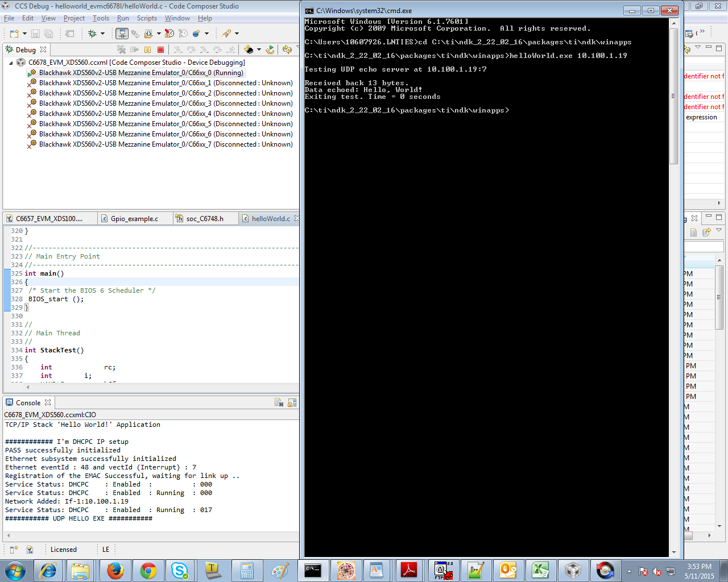Open the Load program dropdown arrow
The width and height of the screenshot is (728, 582).
pyautogui.click(x=159, y=34)
